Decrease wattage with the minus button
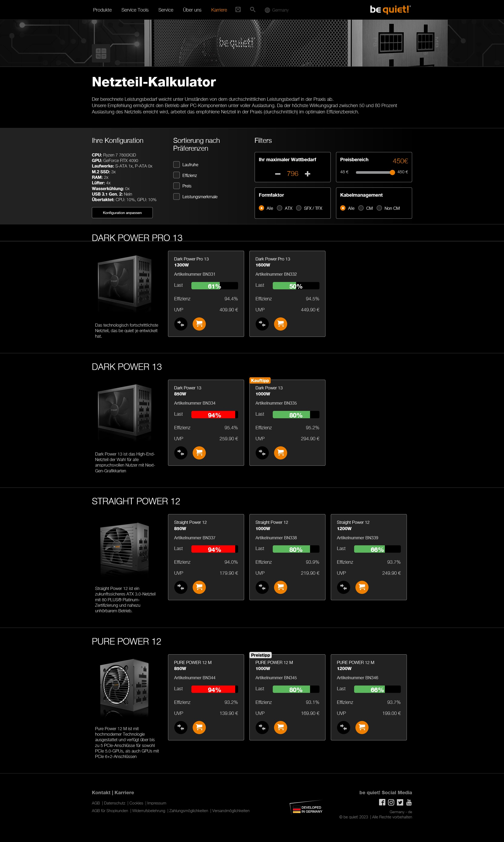 (277, 174)
